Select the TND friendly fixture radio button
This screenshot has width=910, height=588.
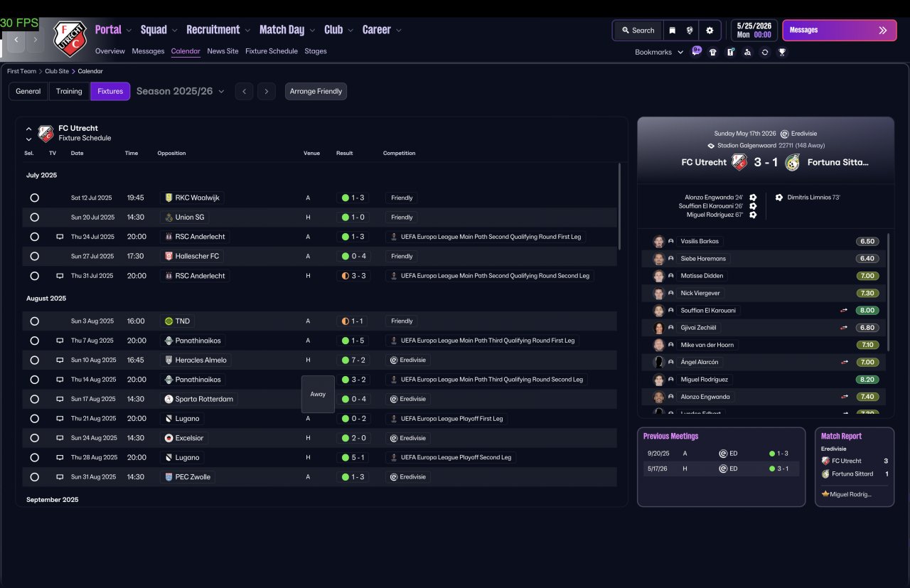34,321
